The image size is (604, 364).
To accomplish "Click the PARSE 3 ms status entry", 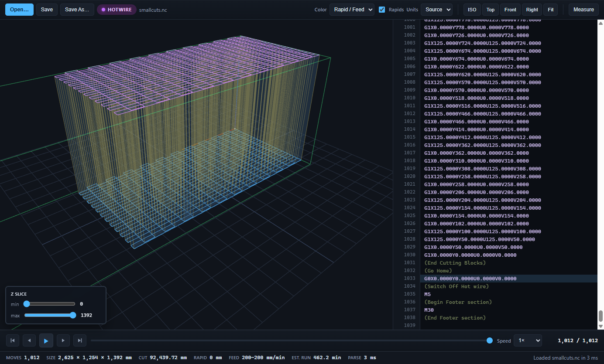I will pyautogui.click(x=362, y=358).
